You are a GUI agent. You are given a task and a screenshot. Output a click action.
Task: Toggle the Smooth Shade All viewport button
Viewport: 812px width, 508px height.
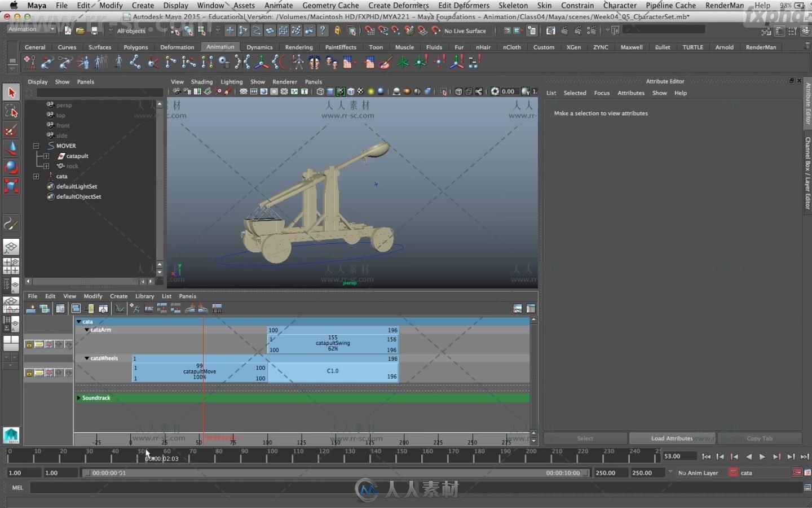point(330,91)
